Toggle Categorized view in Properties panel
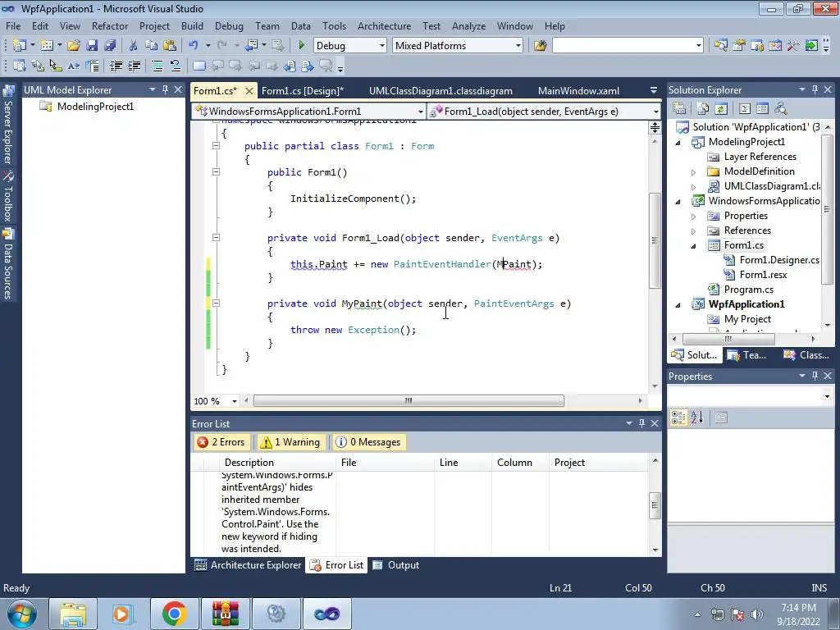 pos(678,418)
